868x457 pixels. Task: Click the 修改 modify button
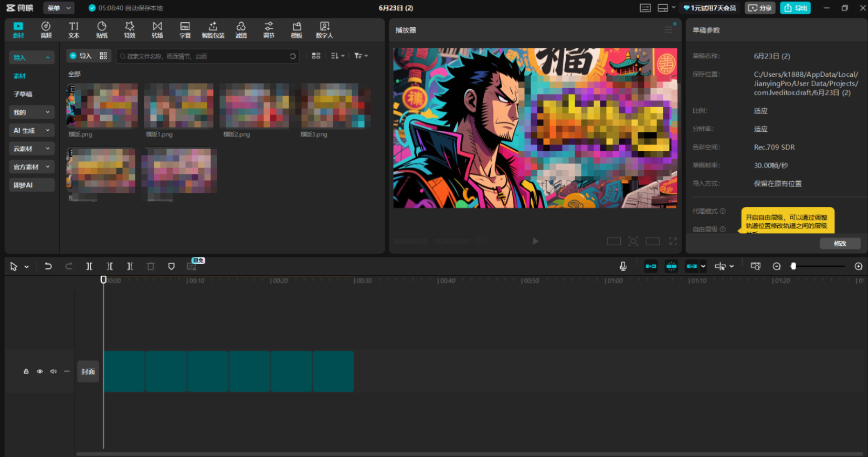point(840,243)
